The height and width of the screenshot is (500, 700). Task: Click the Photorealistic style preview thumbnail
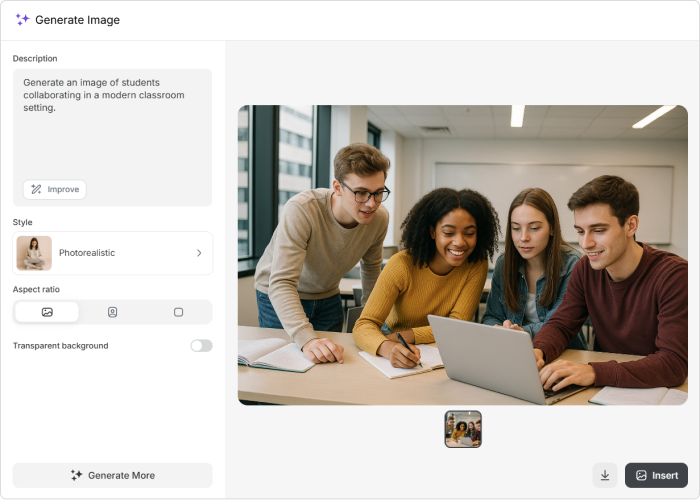coord(34,253)
